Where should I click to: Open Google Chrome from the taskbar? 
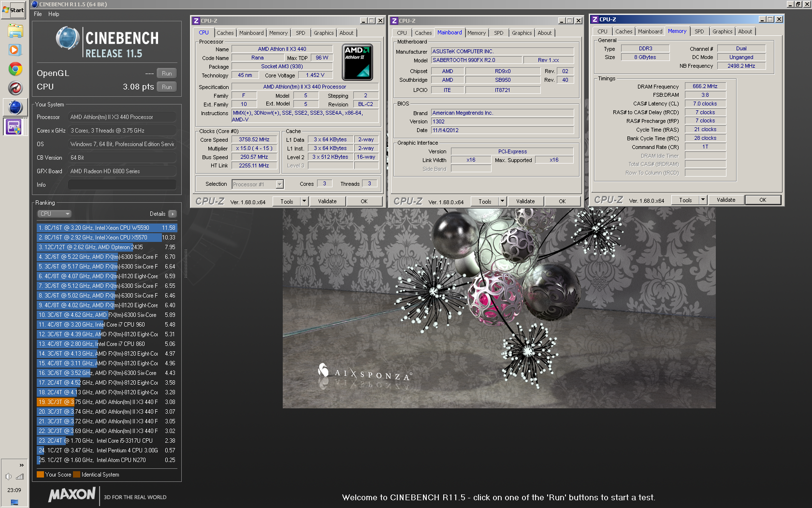coord(15,69)
